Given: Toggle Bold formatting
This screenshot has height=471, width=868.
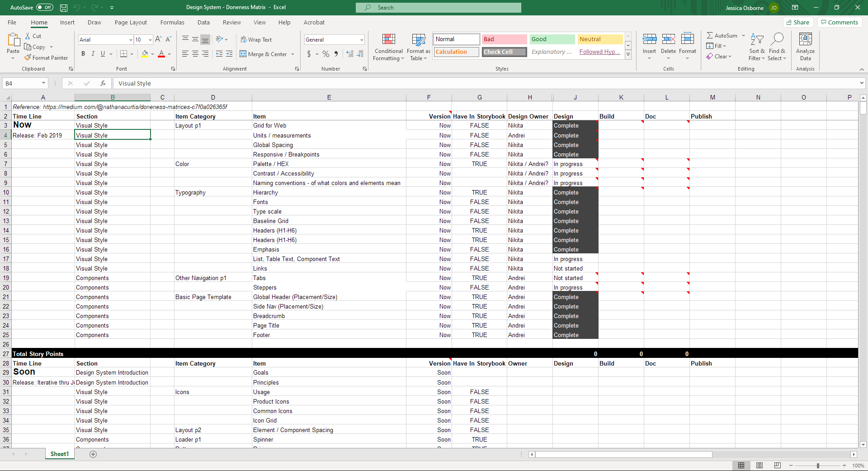Looking at the screenshot, I should pyautogui.click(x=83, y=54).
